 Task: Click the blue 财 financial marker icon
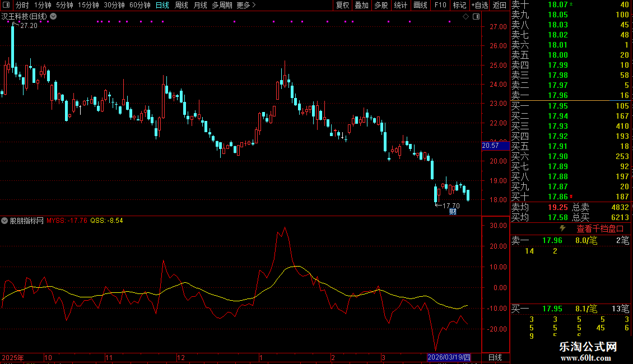click(x=453, y=211)
